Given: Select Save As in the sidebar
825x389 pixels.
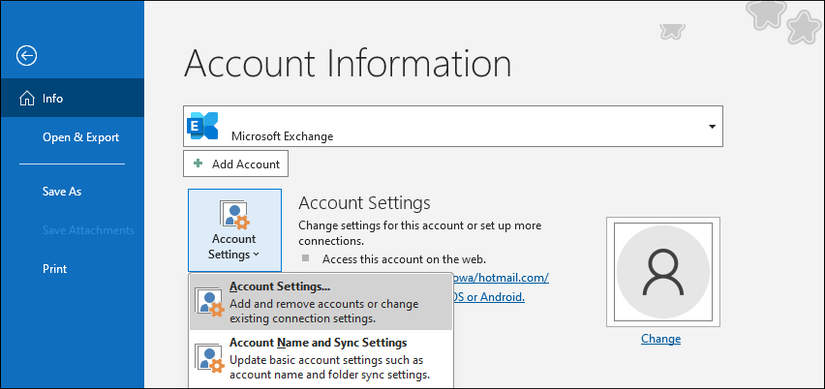Looking at the screenshot, I should [x=72, y=192].
